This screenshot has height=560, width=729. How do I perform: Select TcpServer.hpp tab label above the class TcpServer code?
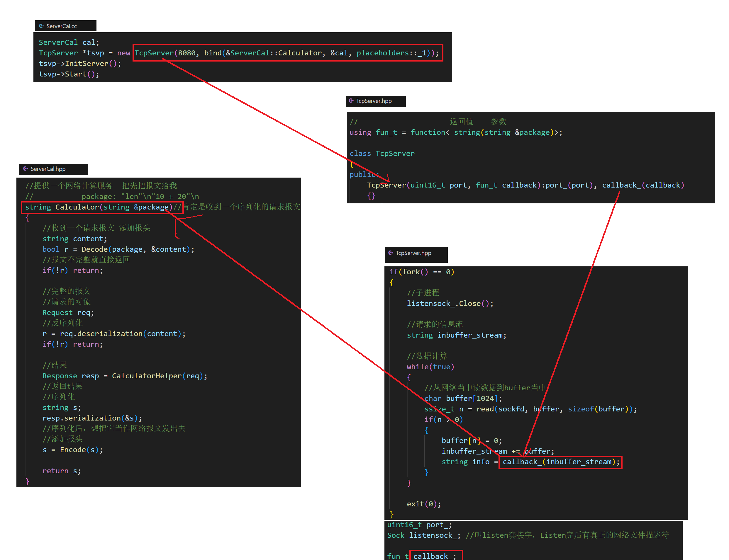[x=374, y=101]
